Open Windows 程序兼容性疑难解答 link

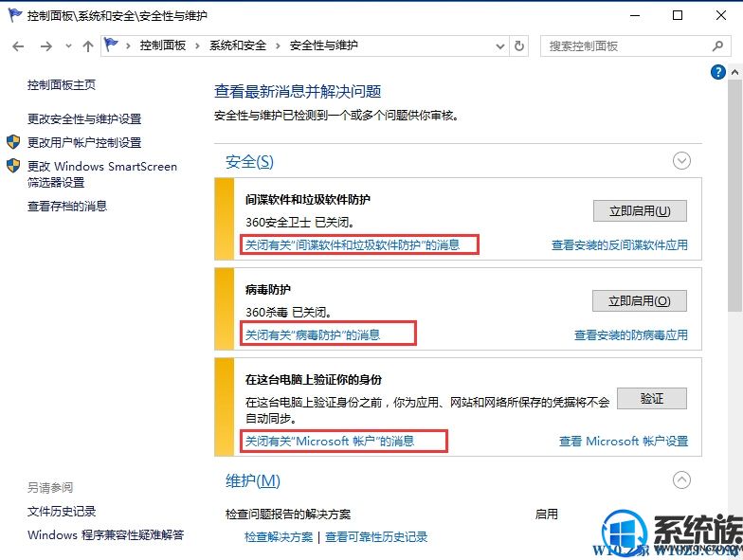click(106, 534)
